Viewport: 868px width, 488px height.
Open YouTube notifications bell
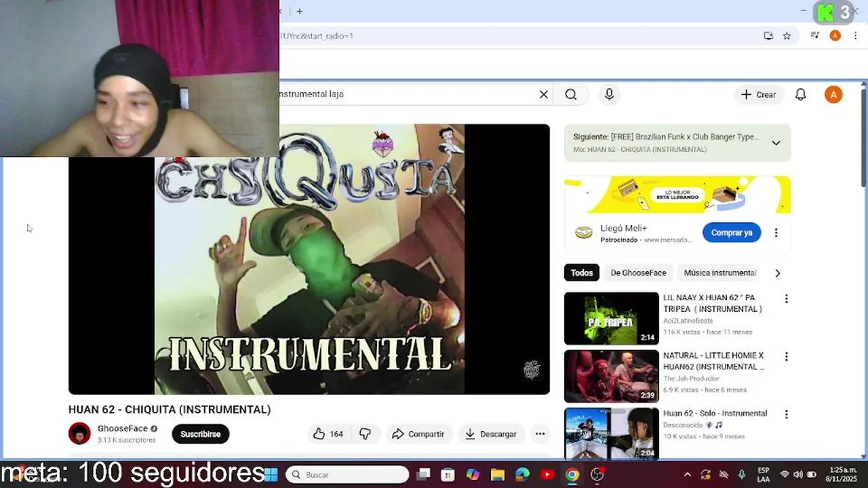click(800, 94)
